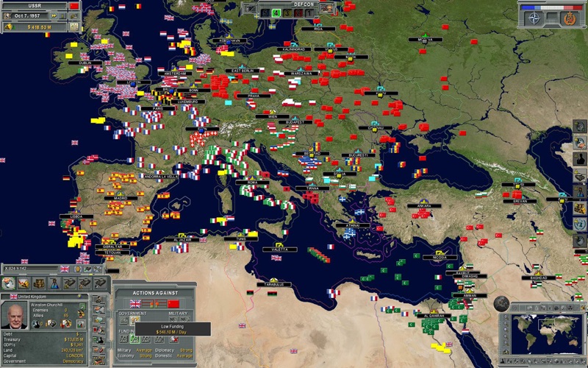588x368 pixels.
Task: Click the WARSZAWA city label
Action: (301, 74)
